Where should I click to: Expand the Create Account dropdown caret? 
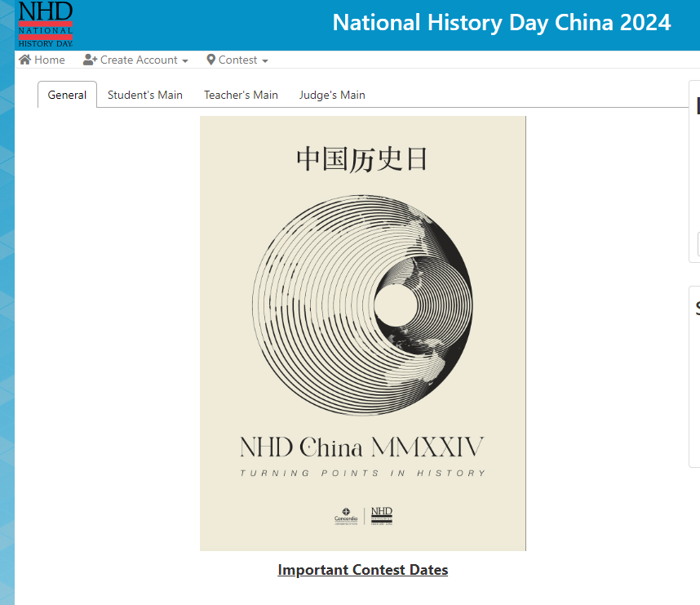point(185,60)
